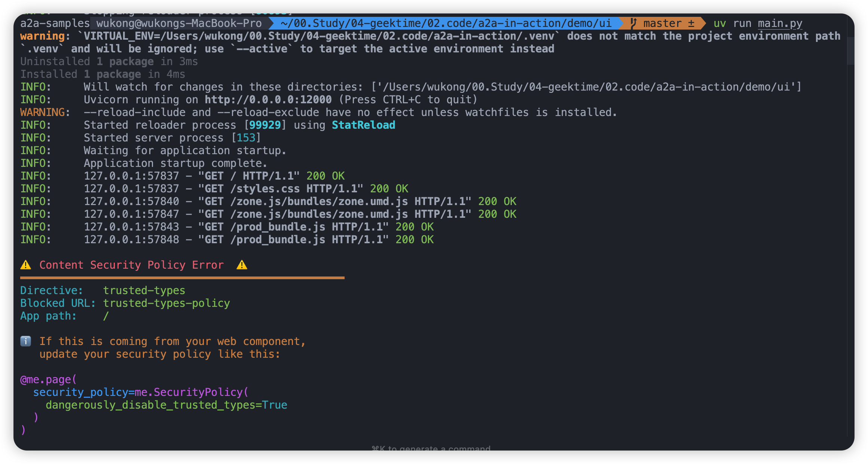The image size is (868, 464).
Task: Click the git branch icon in prompt
Action: (633, 23)
